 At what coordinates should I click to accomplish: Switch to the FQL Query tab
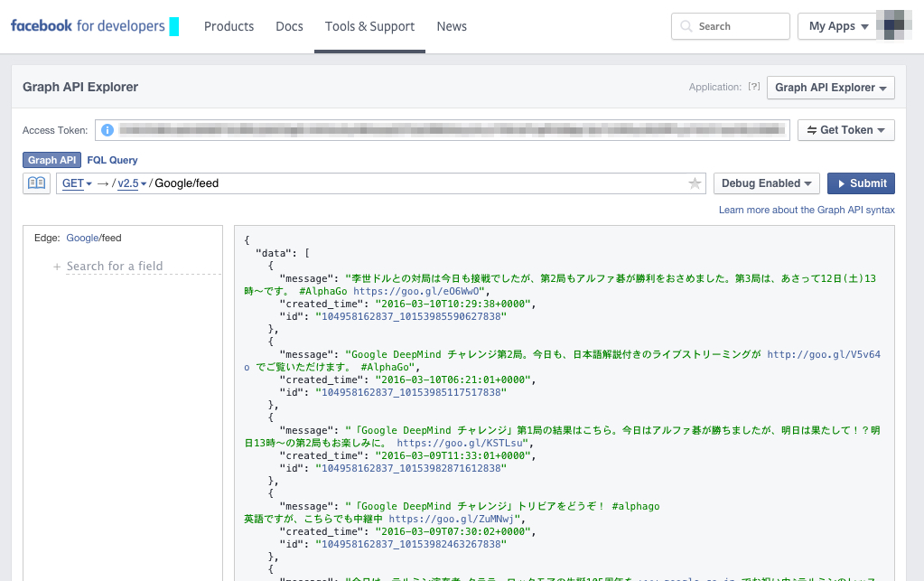pos(112,160)
